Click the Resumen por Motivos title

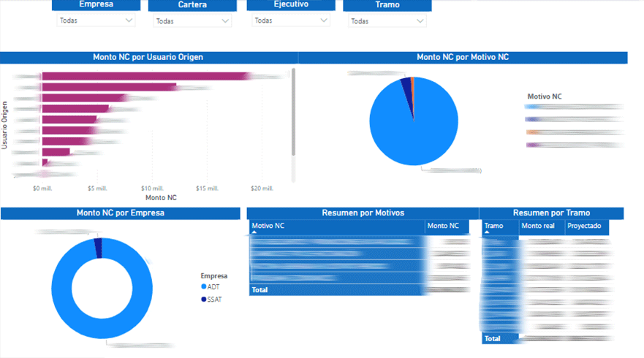[x=363, y=213]
